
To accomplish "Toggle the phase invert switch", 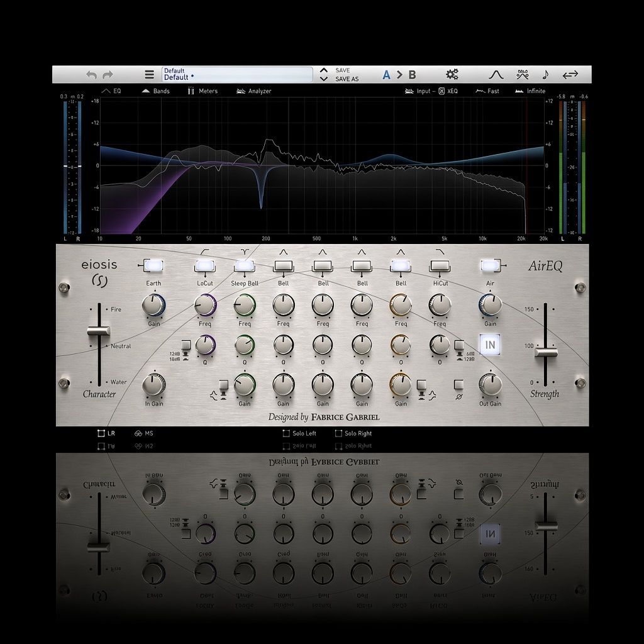I will tap(458, 384).
